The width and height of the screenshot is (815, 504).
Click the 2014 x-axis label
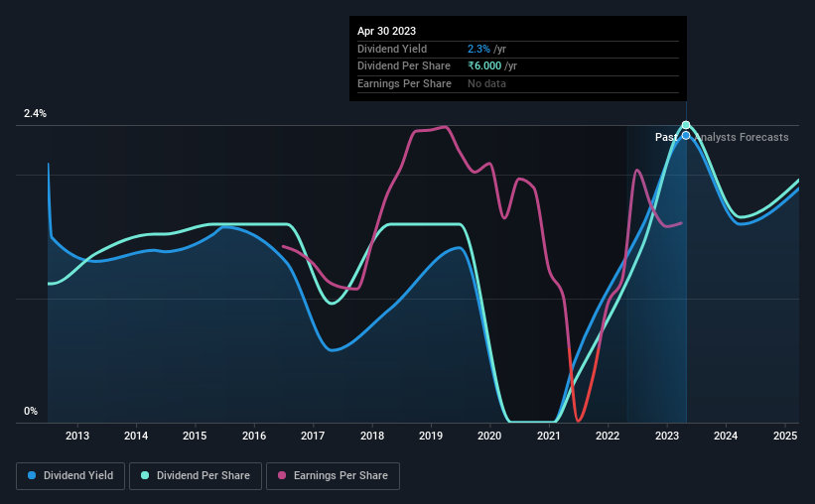coord(136,436)
